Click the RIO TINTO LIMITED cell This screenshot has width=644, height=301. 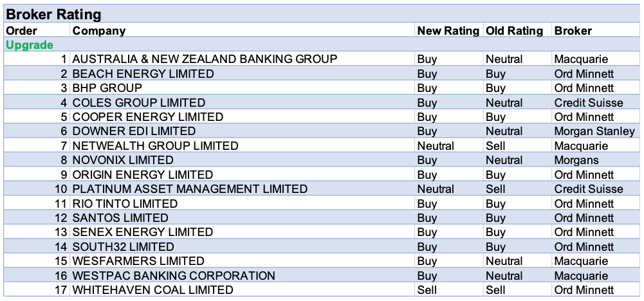click(125, 204)
